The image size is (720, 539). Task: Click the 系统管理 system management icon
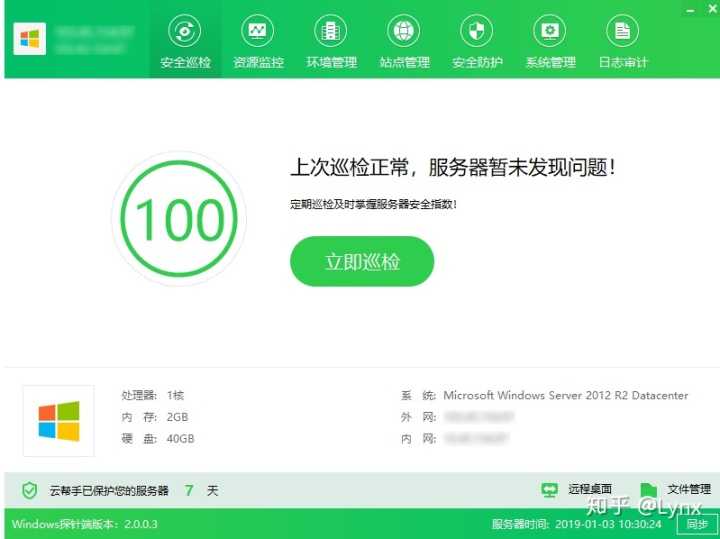(x=550, y=31)
